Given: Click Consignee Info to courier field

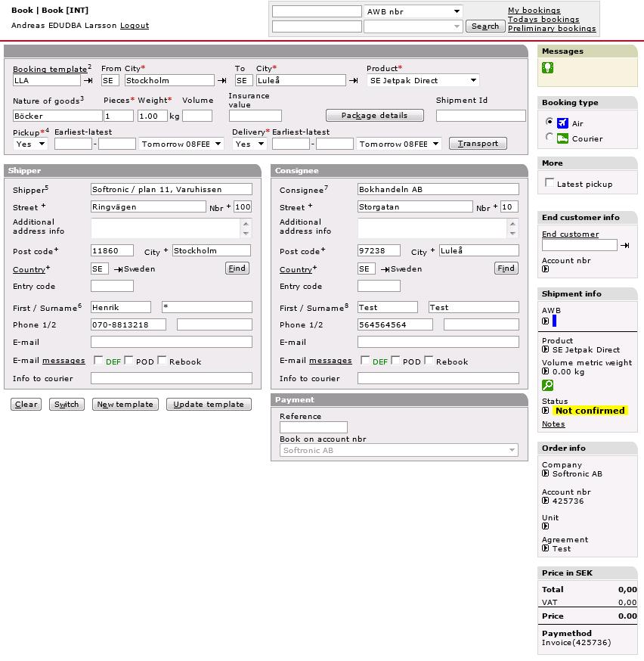Looking at the screenshot, I should pos(438,378).
